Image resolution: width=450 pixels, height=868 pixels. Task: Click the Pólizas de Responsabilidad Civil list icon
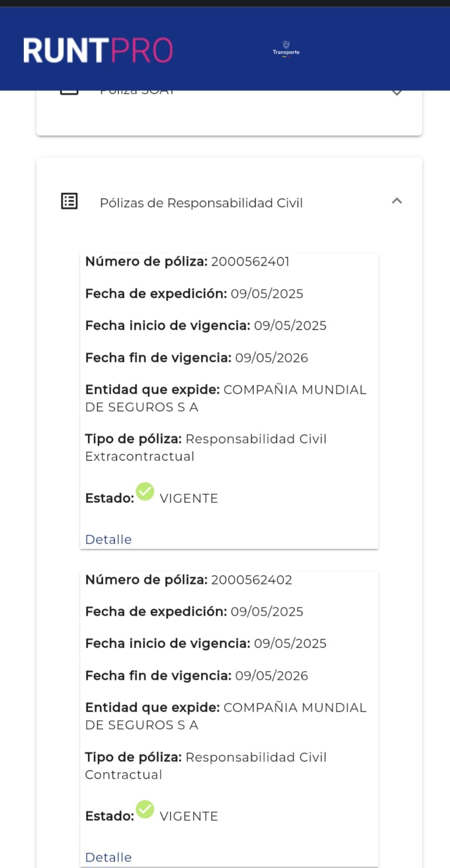[69, 201]
